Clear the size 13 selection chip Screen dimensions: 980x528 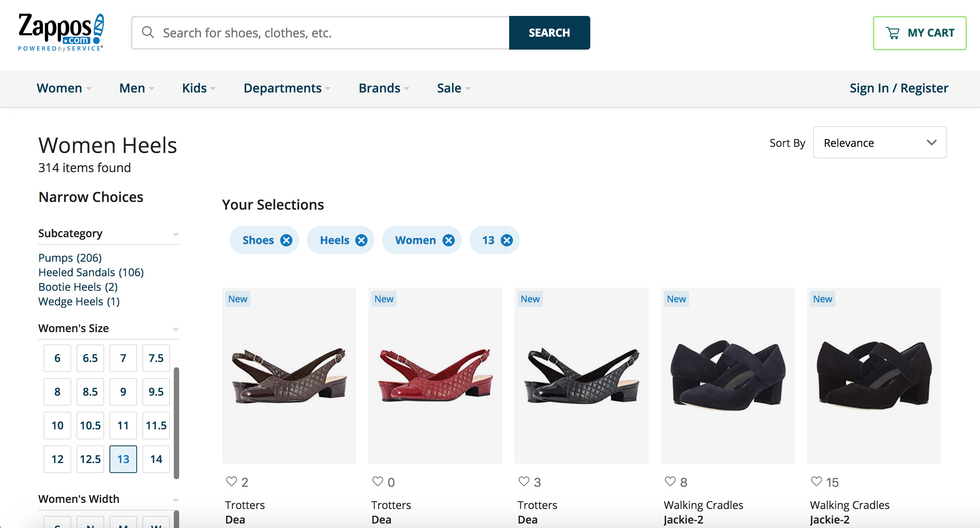(x=507, y=240)
